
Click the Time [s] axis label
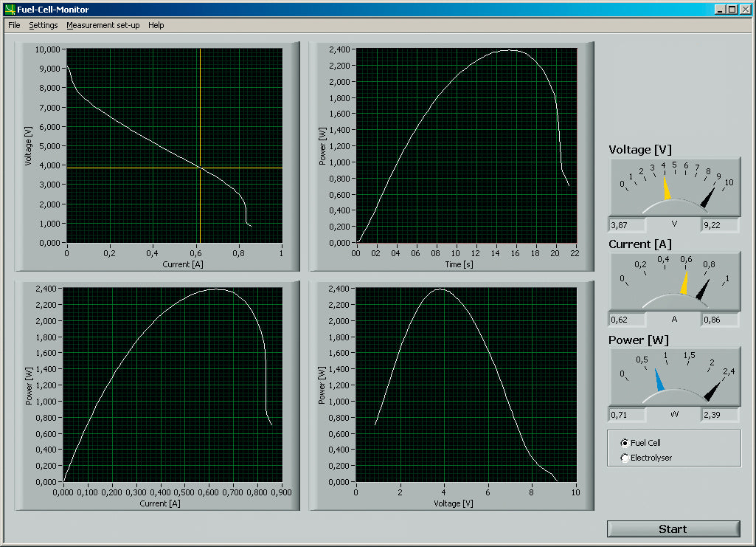[x=459, y=264]
